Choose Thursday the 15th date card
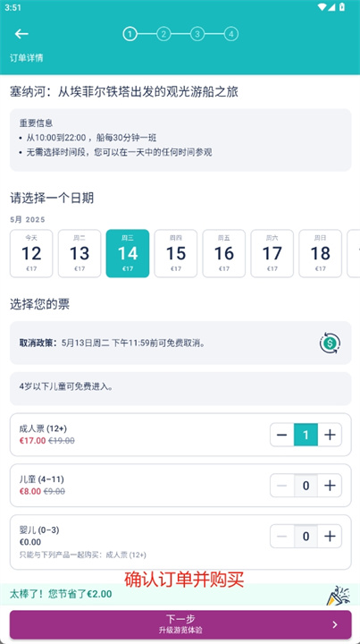Viewport: 360px width, 644px height. click(176, 253)
